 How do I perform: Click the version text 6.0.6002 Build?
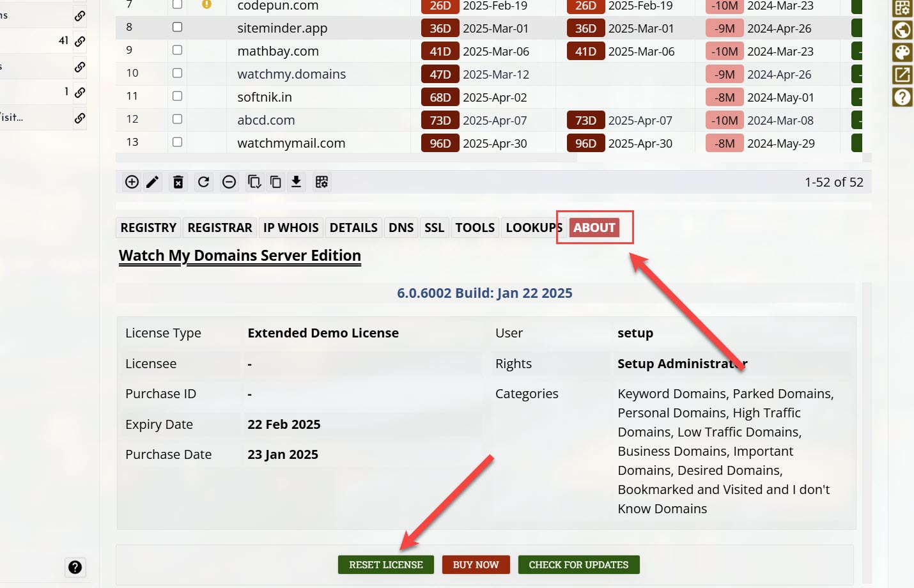pos(484,293)
